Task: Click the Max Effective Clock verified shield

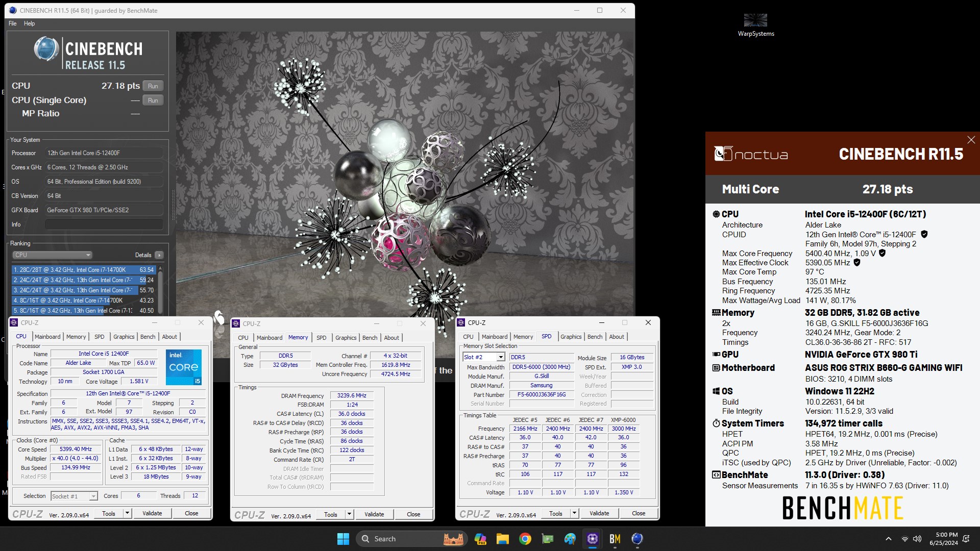Action: point(857,263)
